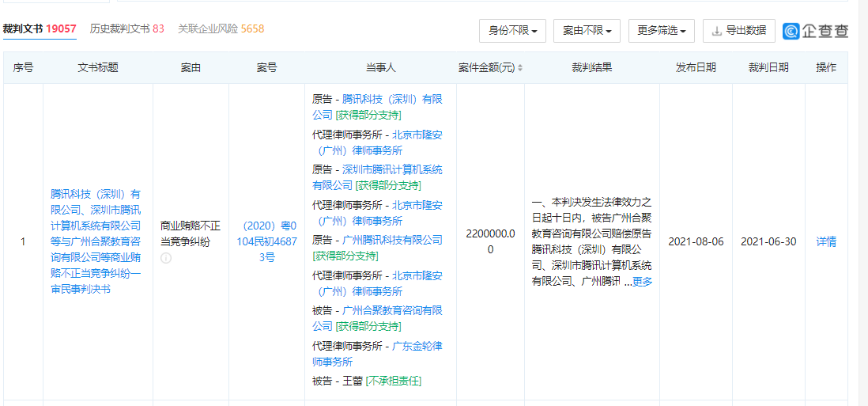Viewport: 868px width, 406px height.
Task: Open case number (2020)粤0104民初46873号
Action: pyautogui.click(x=267, y=241)
